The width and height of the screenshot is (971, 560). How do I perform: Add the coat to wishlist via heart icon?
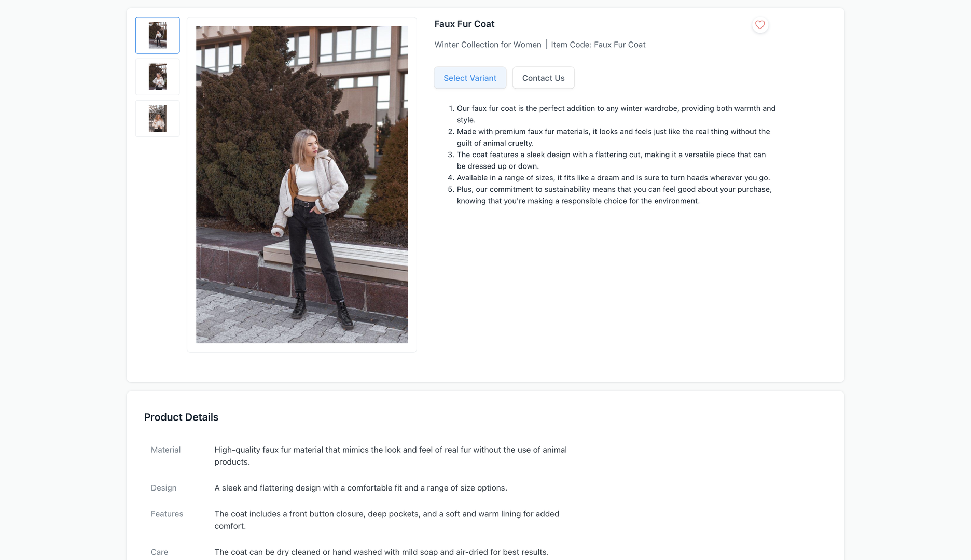tap(760, 25)
